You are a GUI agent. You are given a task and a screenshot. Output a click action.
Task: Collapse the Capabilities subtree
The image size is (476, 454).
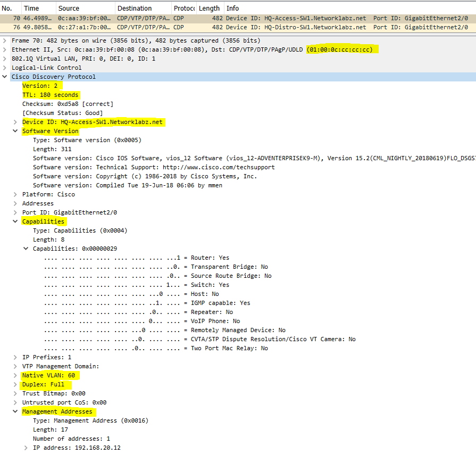15,221
